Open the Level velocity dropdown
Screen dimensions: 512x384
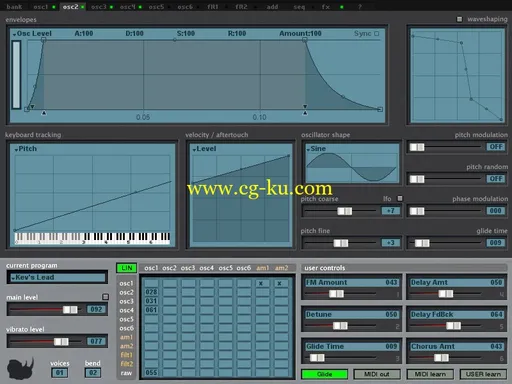click(x=204, y=149)
